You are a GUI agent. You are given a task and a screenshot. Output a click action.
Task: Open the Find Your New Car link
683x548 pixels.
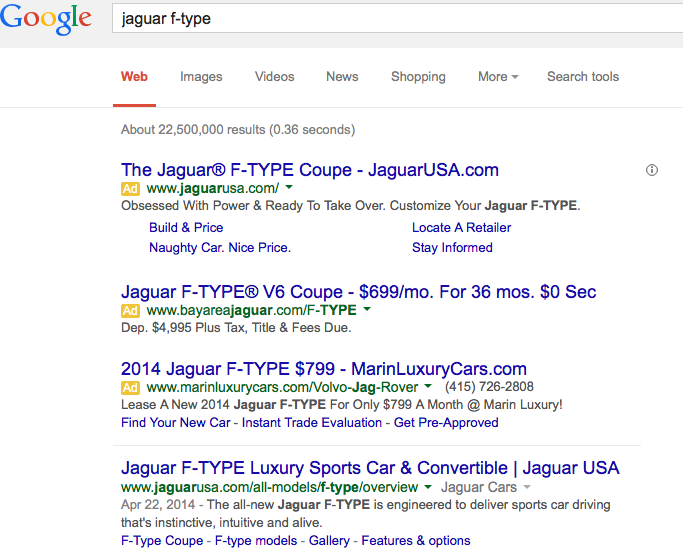pos(176,423)
